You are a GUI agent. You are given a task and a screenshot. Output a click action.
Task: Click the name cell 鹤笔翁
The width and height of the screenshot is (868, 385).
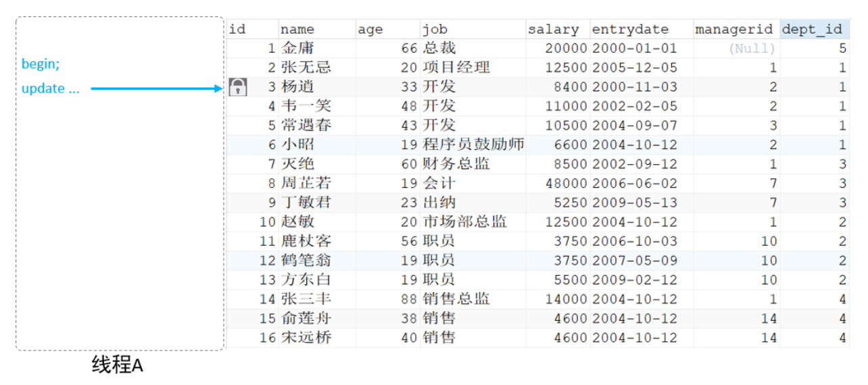(306, 260)
